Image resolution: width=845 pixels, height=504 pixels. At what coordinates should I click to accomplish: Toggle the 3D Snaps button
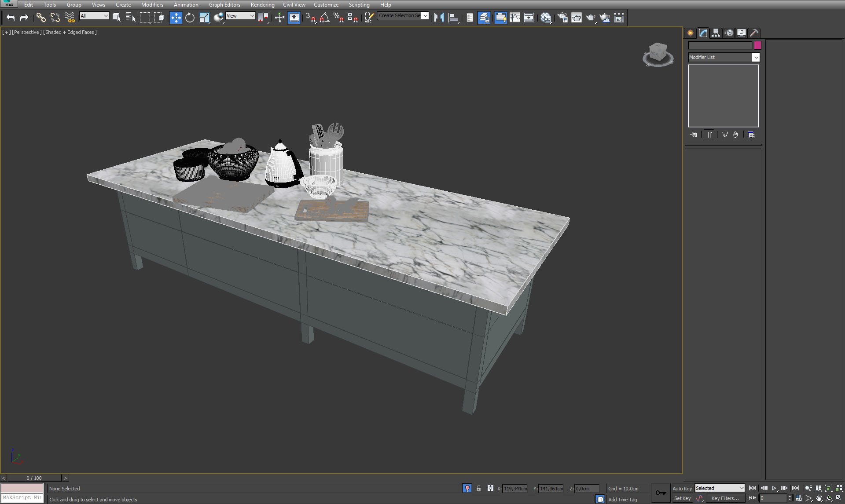pos(311,18)
